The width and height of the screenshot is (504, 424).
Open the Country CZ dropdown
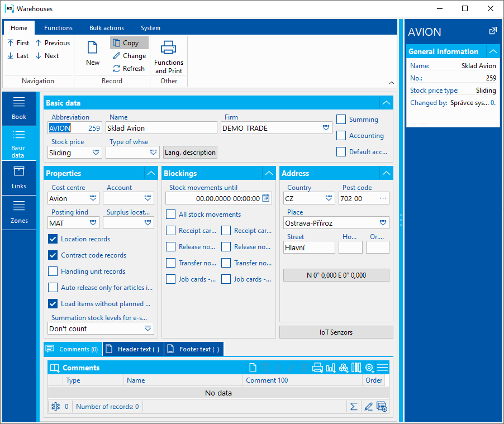[329, 198]
